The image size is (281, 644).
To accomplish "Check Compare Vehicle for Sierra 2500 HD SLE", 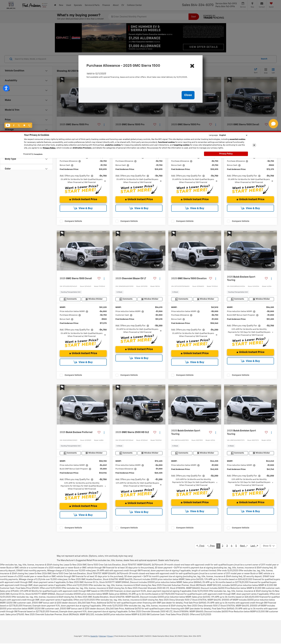I will click(117, 528).
